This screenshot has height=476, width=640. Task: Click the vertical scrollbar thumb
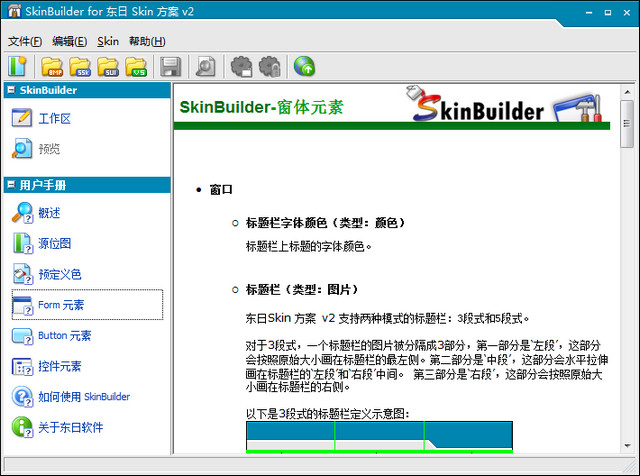click(x=627, y=124)
